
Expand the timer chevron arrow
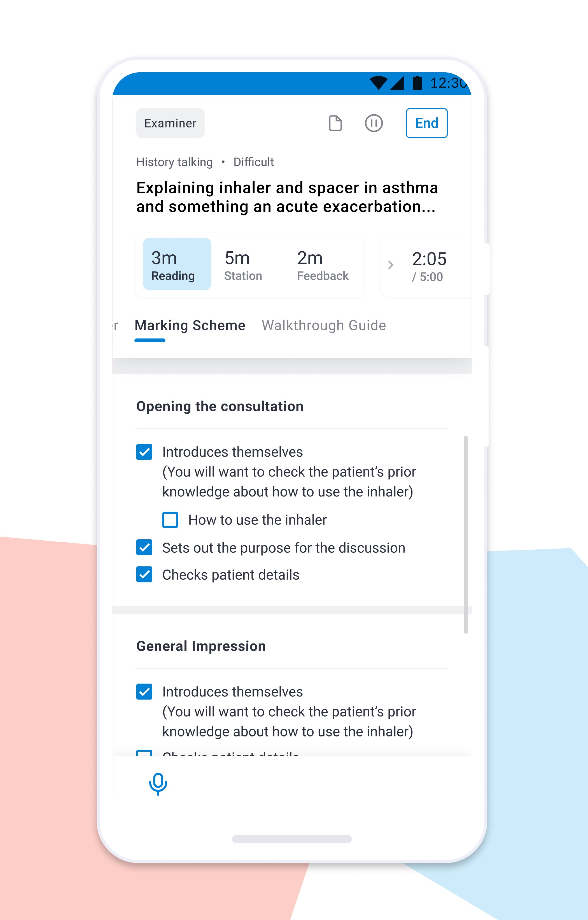(391, 265)
